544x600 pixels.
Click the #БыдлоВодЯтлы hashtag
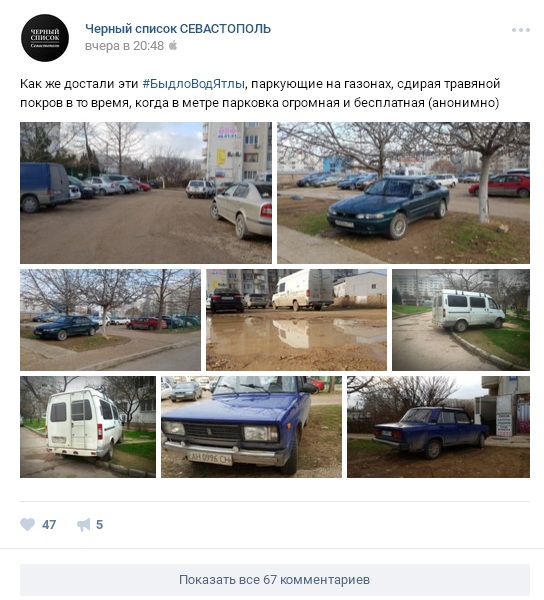pyautogui.click(x=193, y=84)
